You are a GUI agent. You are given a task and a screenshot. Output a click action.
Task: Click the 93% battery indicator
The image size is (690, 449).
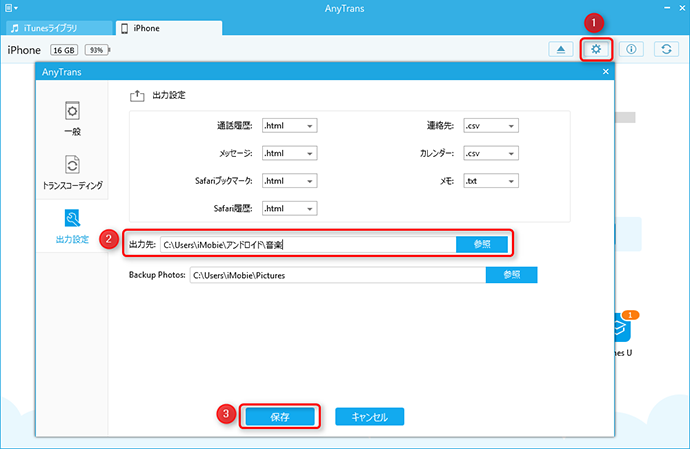click(97, 50)
